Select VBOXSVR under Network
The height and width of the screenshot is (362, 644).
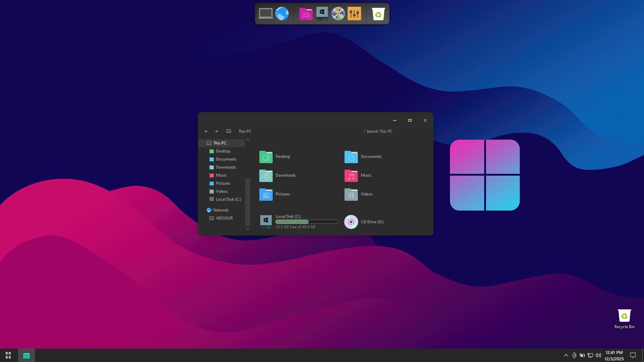click(x=224, y=218)
